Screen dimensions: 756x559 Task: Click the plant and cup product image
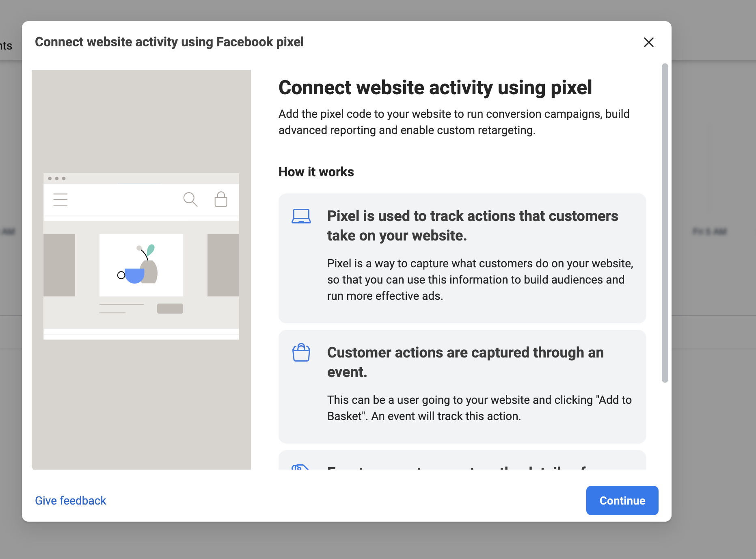141,265
